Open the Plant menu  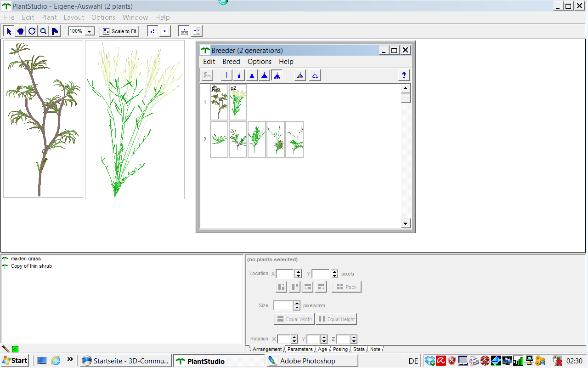coord(49,17)
